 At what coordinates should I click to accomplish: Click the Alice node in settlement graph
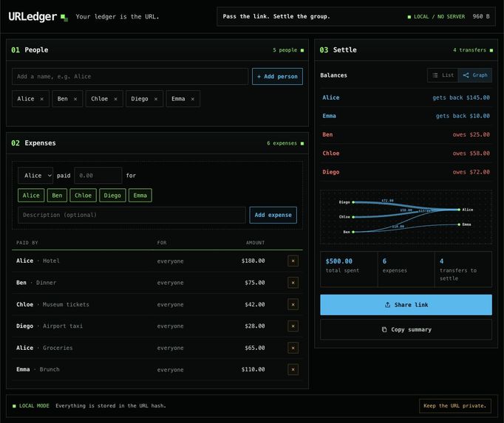[459, 210]
